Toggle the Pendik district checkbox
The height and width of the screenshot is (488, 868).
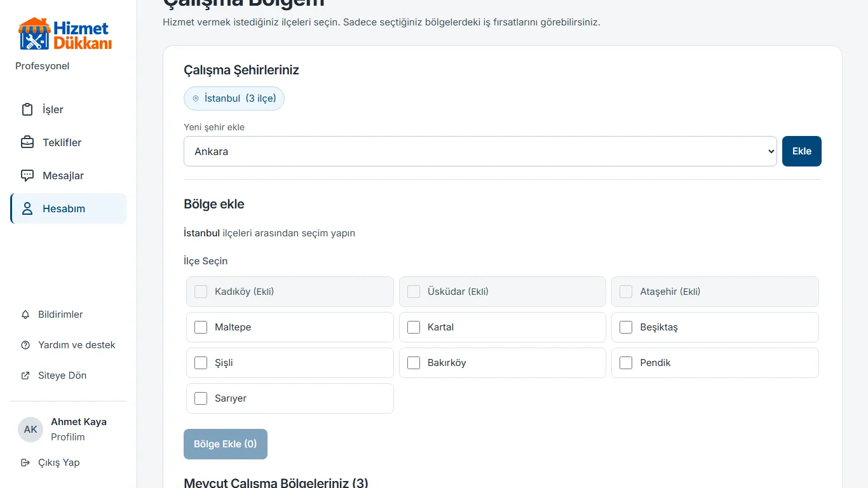coord(626,363)
